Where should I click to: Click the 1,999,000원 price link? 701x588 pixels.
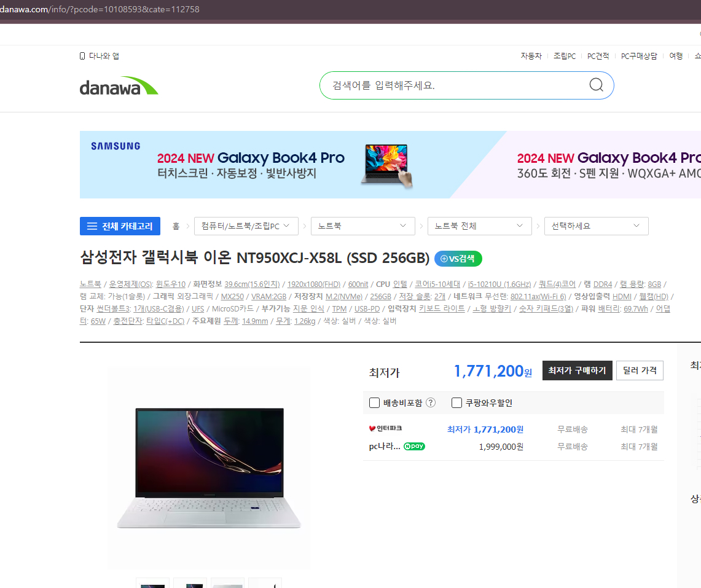[501, 447]
